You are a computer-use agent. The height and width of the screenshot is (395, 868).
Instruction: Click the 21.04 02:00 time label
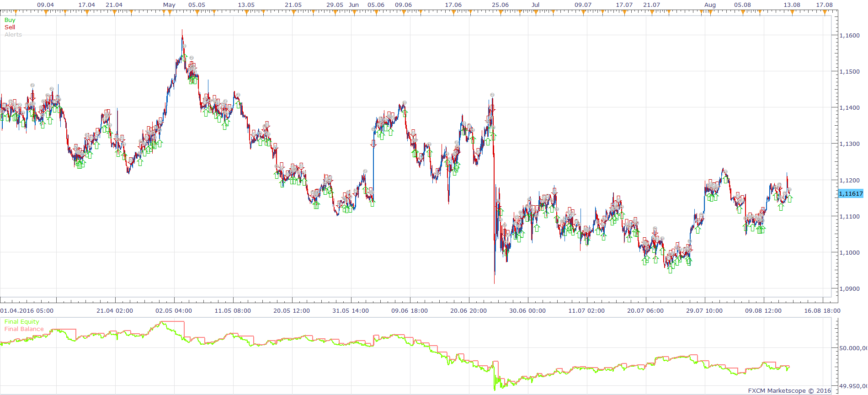click(x=115, y=311)
